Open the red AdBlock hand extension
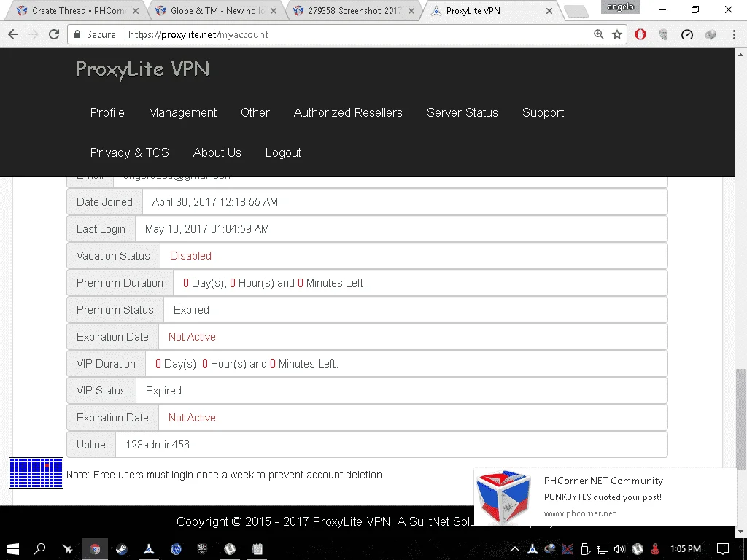 (x=640, y=34)
